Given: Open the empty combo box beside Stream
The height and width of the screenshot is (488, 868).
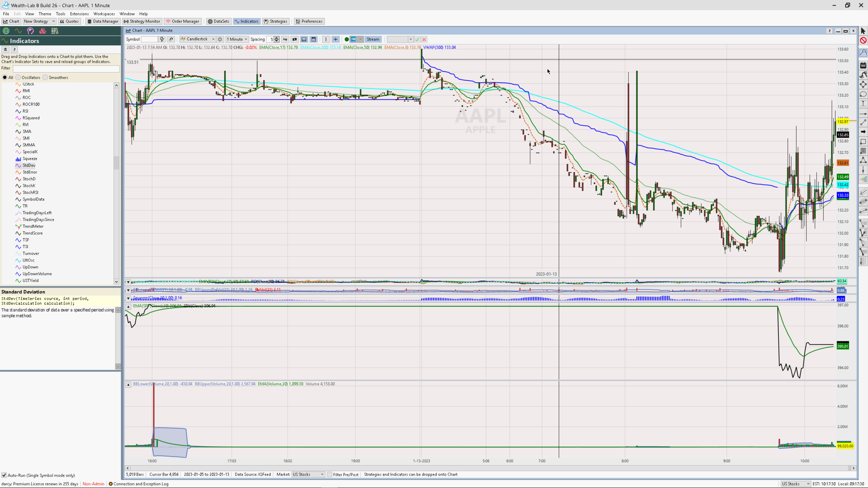Looking at the screenshot, I should 400,39.
